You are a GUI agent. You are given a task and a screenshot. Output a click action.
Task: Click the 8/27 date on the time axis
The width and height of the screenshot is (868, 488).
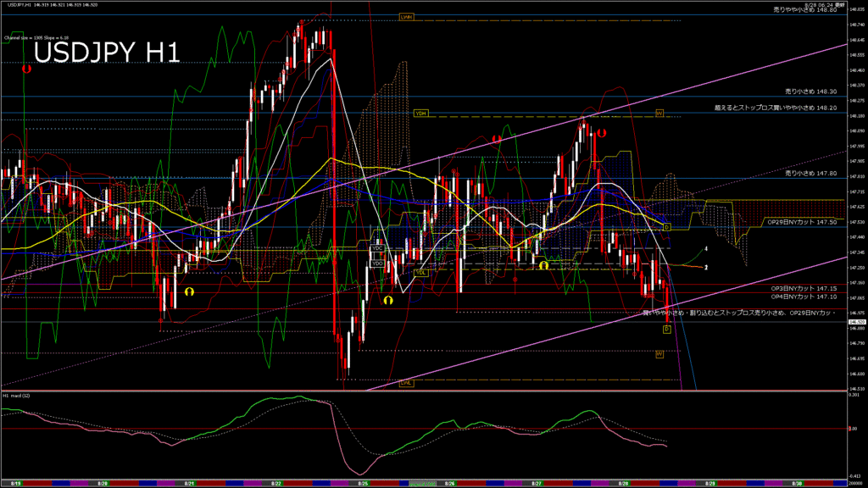pyautogui.click(x=537, y=484)
